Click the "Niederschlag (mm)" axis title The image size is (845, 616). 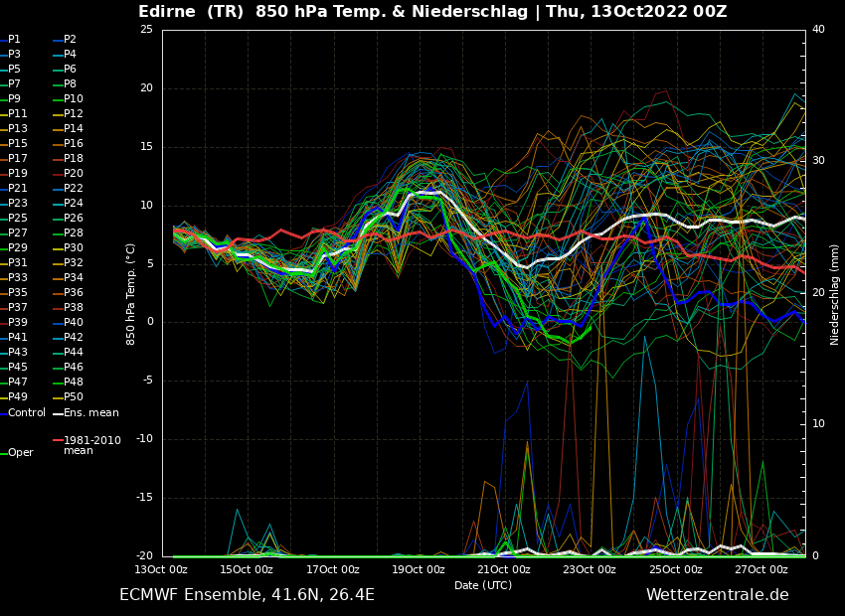click(834, 296)
